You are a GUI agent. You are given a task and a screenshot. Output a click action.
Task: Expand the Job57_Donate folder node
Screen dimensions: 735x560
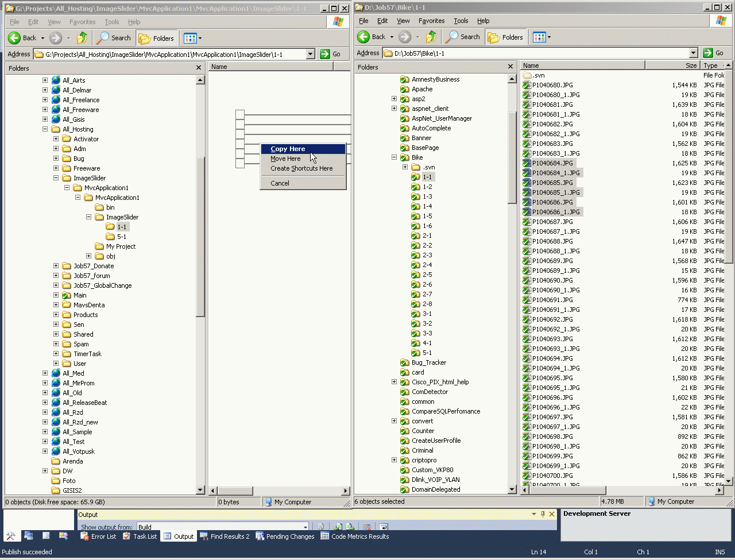pyautogui.click(x=56, y=266)
